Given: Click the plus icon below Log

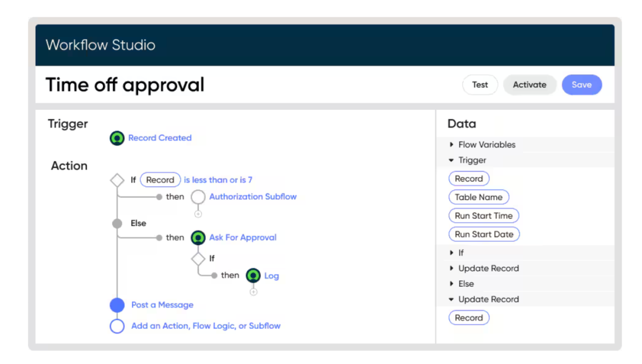Looking at the screenshot, I should tap(253, 292).
